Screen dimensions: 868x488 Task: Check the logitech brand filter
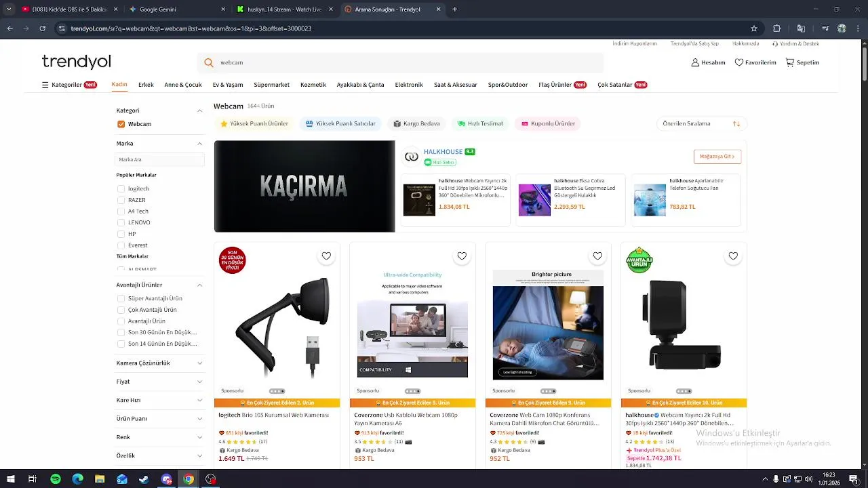click(121, 189)
